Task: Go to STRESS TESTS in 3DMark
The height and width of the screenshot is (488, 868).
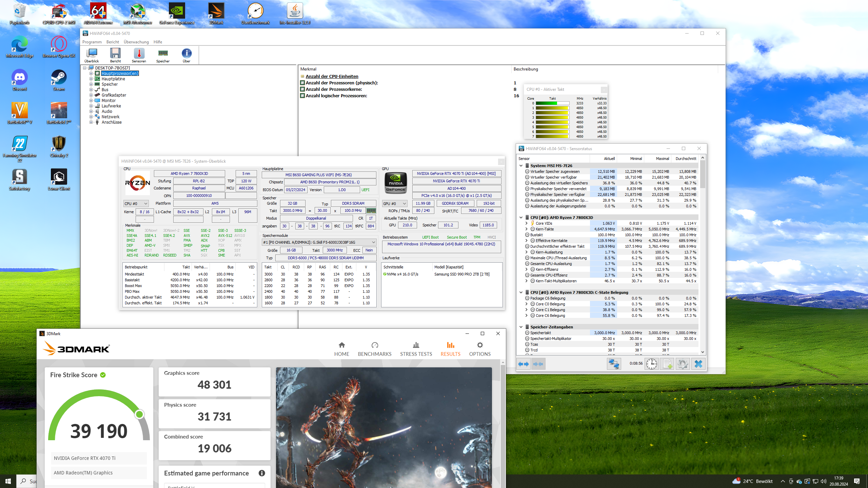Action: pos(416,349)
